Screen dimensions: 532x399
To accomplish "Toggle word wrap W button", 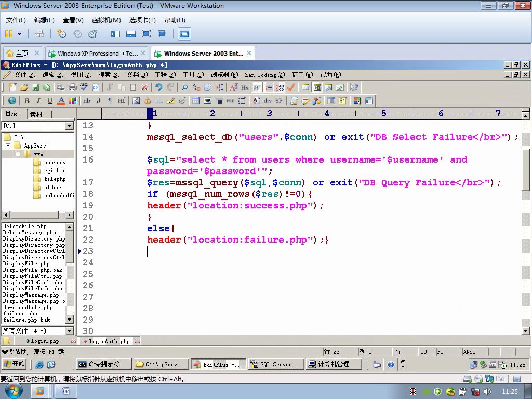I will [x=257, y=87].
